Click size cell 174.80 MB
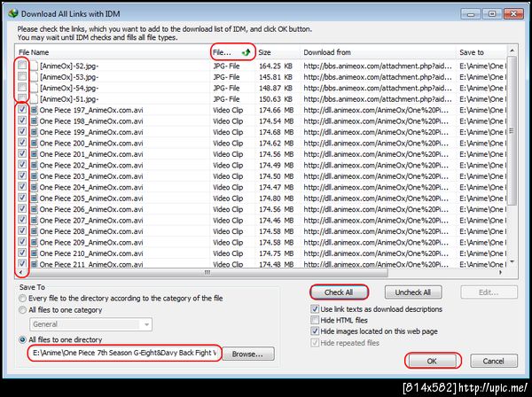Screen dimensions: 532x397 (276, 198)
